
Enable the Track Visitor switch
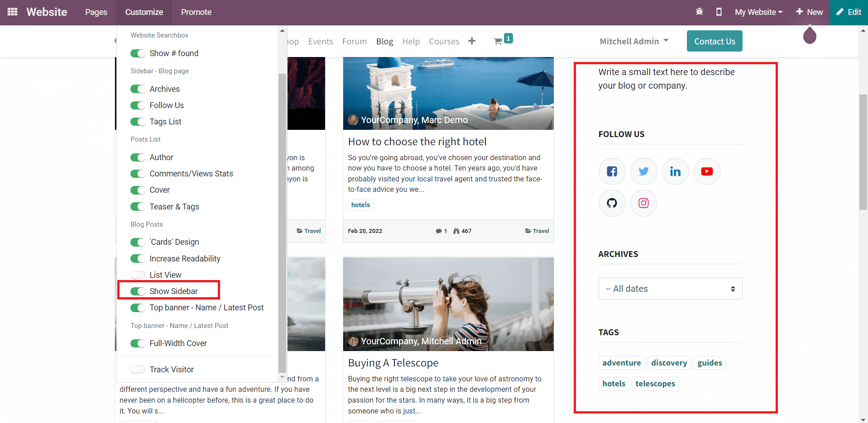click(138, 370)
